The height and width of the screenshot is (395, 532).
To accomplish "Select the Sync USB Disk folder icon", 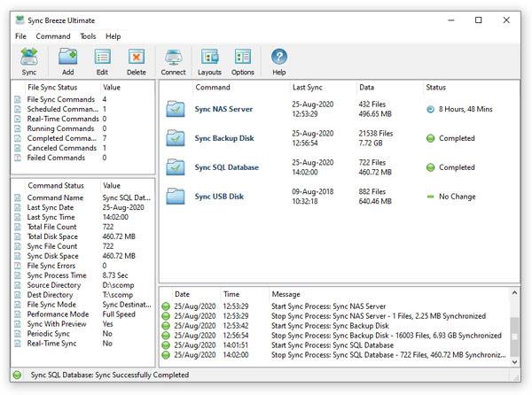I will click(176, 197).
